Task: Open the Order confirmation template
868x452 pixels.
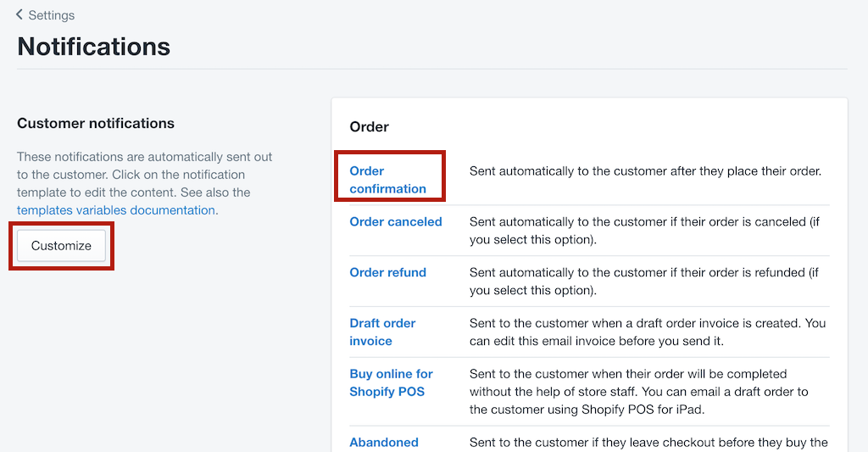Action: (387, 180)
